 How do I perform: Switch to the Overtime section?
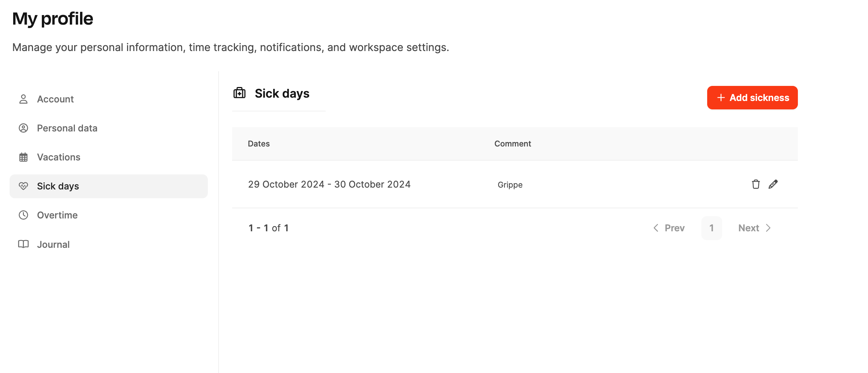[57, 215]
